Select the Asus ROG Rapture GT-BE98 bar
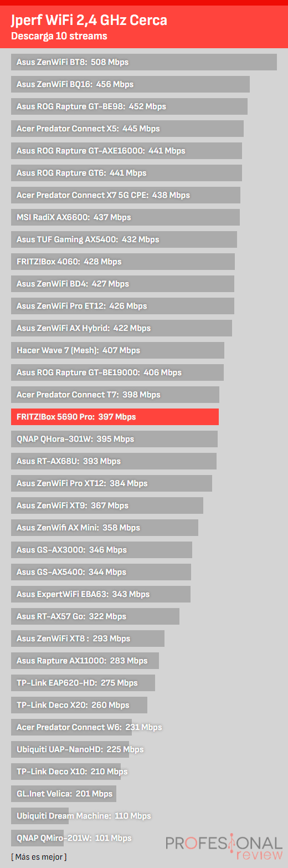This screenshot has height=868, width=288. (129, 106)
